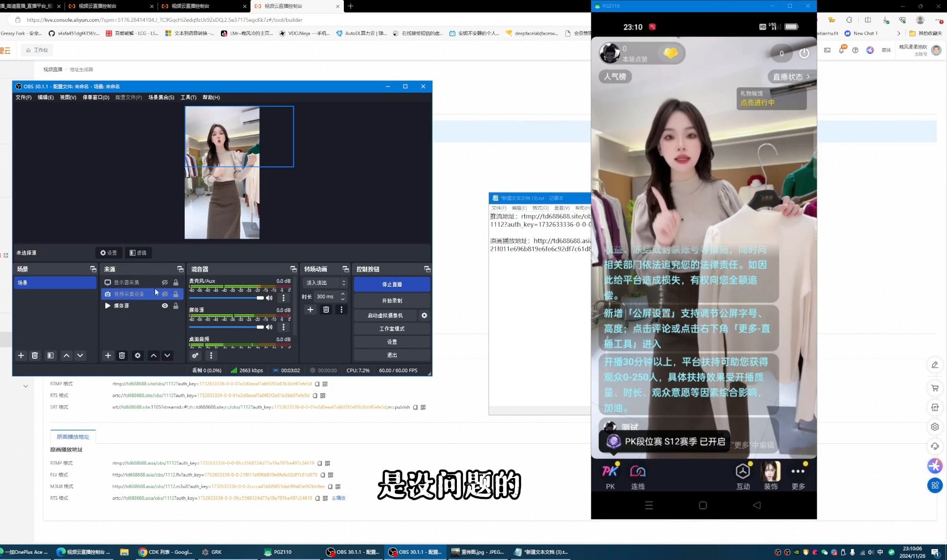This screenshot has height=560, width=947.
Task: Tap the 装饰 icon on phone screen
Action: click(x=771, y=477)
